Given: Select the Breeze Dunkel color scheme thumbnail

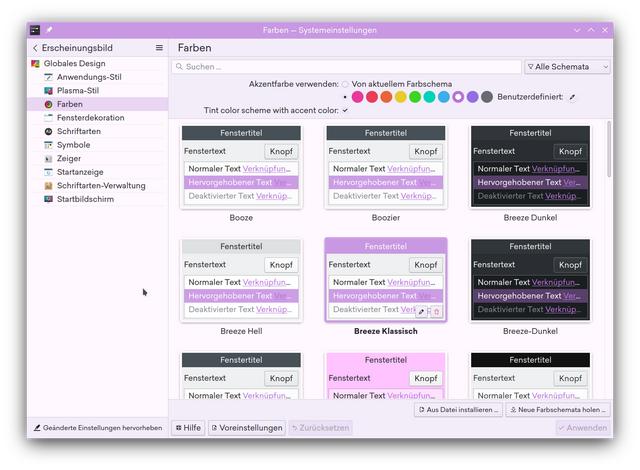Looking at the screenshot, I should click(x=530, y=166).
